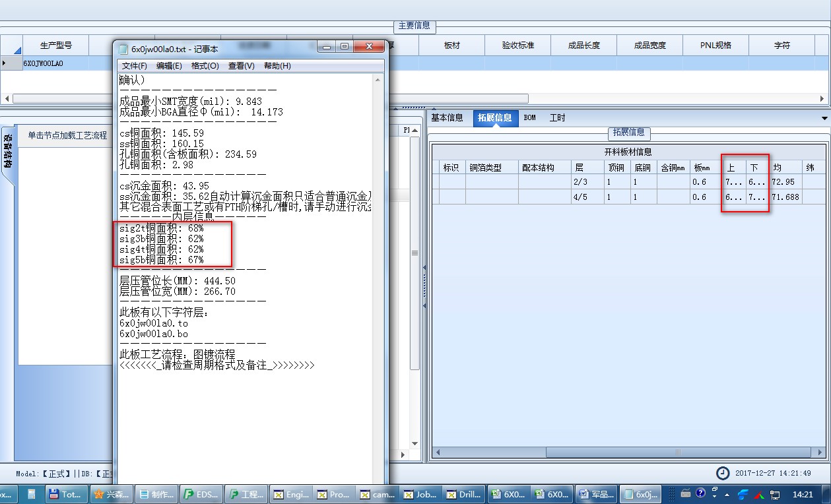The image size is (831, 504).
Task: Click the PNL规格 column header
Action: pyautogui.click(x=716, y=46)
